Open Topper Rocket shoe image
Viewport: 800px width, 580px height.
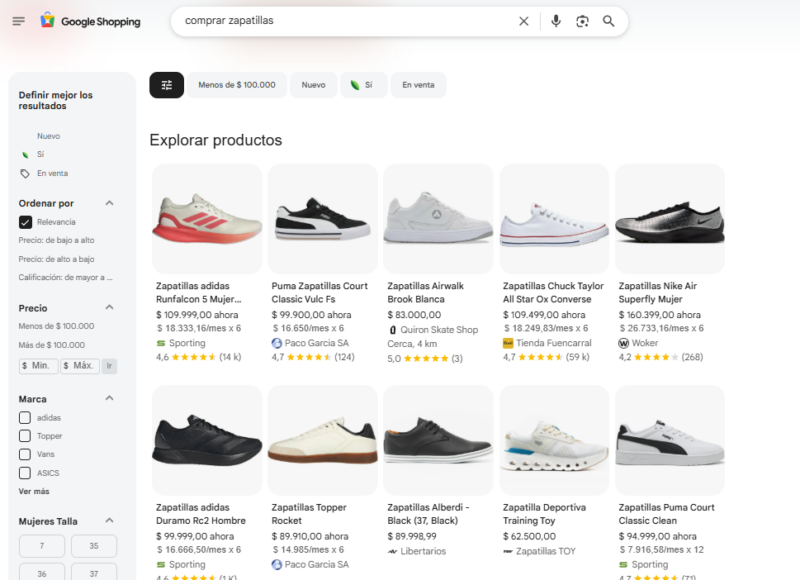322,440
